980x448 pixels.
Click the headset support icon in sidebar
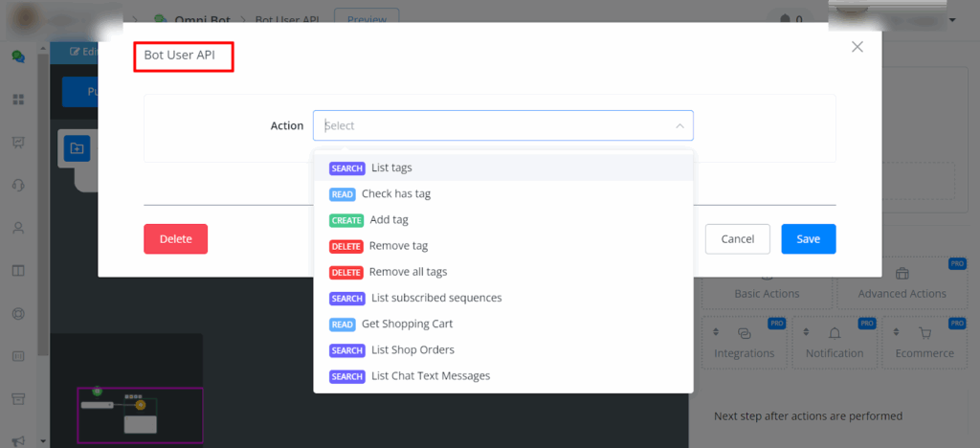pyautogui.click(x=17, y=186)
